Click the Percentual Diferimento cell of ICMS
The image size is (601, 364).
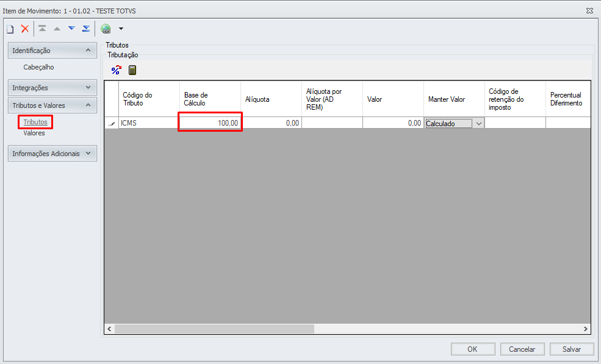click(568, 123)
